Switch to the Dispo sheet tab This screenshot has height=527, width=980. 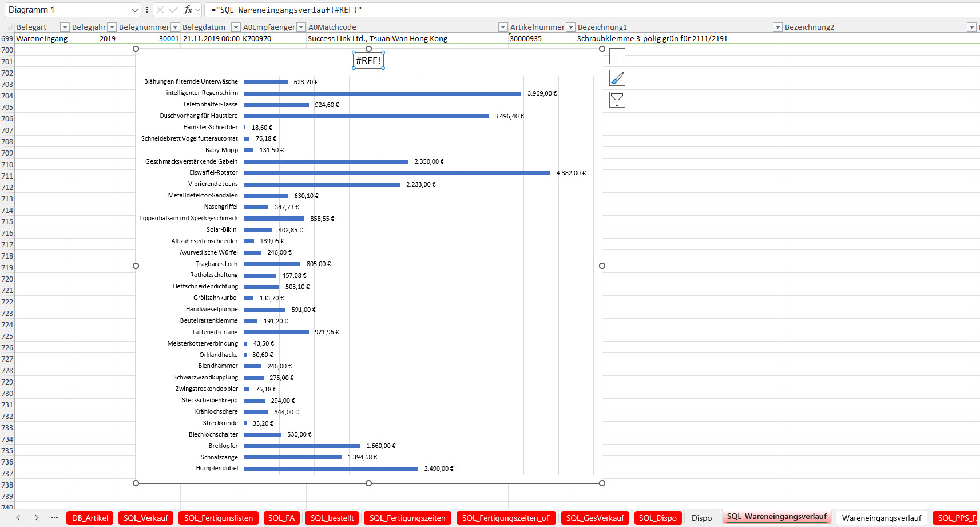701,518
